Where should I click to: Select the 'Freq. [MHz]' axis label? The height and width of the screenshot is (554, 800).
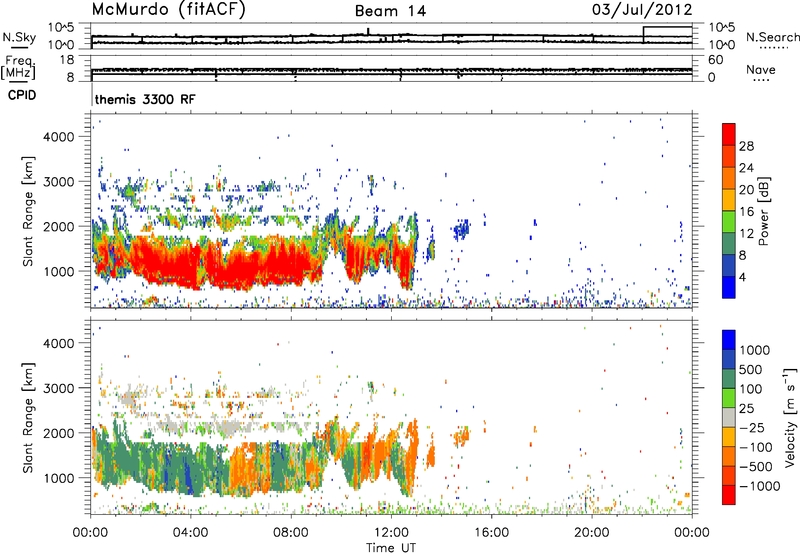(19, 69)
